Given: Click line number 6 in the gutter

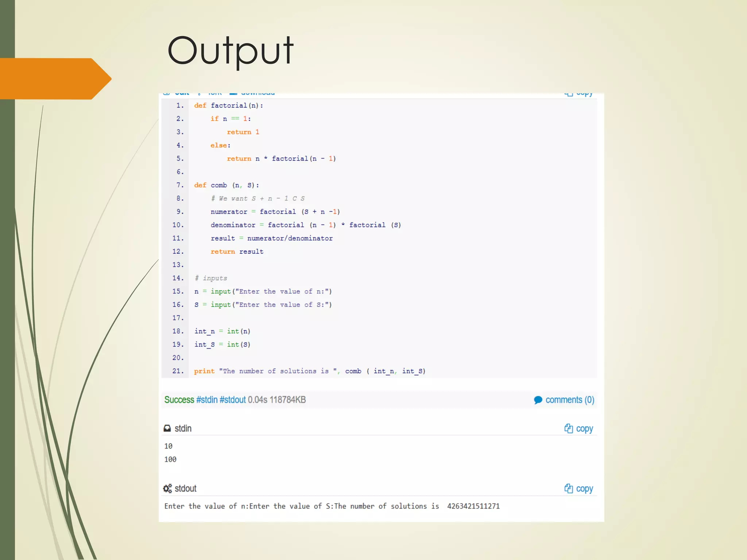Looking at the screenshot, I should (180, 172).
